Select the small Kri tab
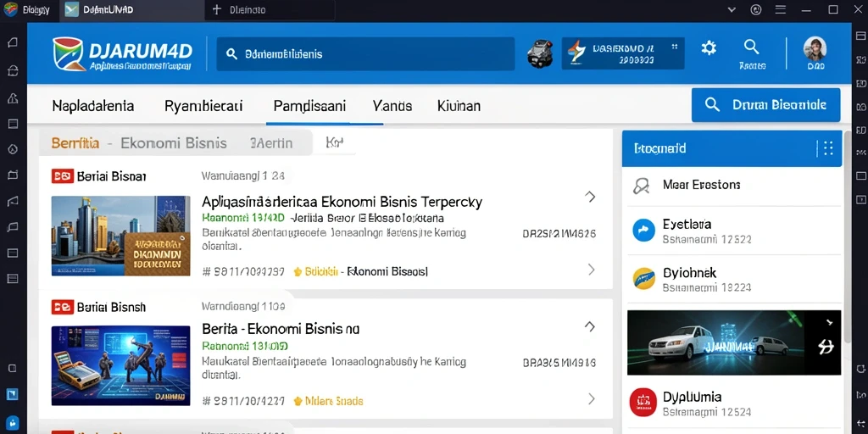 coord(332,142)
